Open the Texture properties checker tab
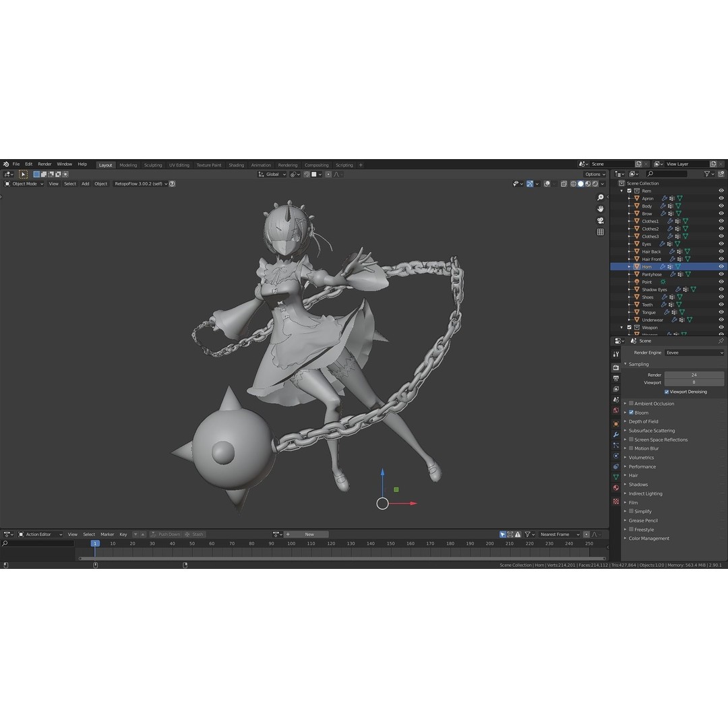728x728 pixels. pyautogui.click(x=616, y=501)
